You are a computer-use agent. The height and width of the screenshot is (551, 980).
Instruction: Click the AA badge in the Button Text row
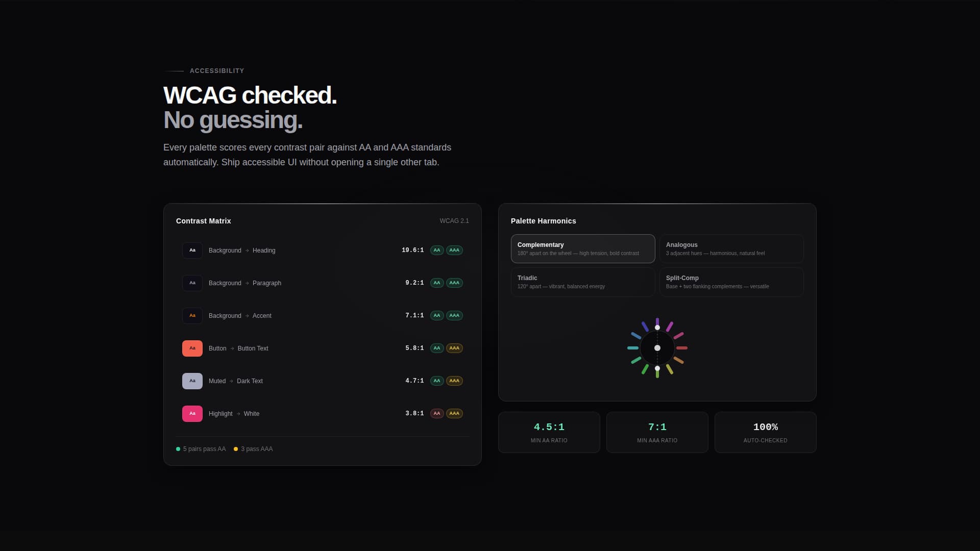click(437, 348)
